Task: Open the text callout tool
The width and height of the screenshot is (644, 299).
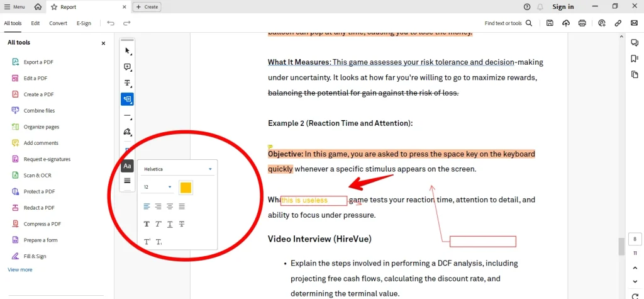Action: click(x=127, y=99)
